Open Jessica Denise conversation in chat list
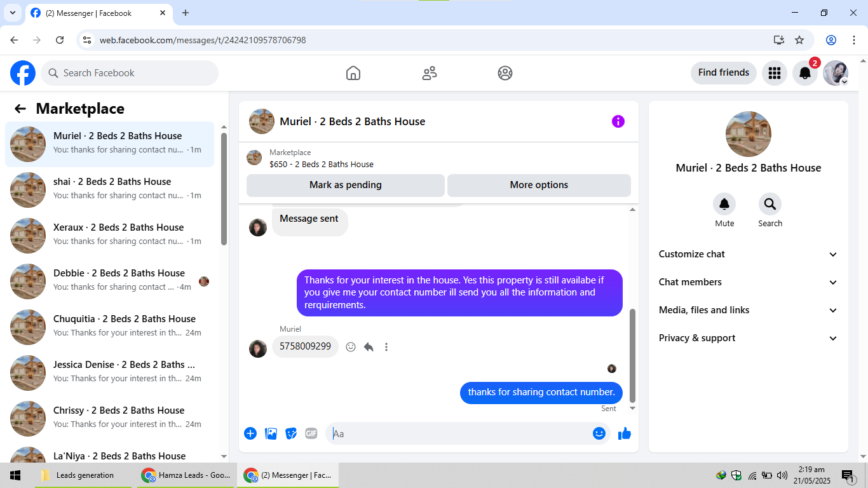The width and height of the screenshot is (868, 488). 110,373
